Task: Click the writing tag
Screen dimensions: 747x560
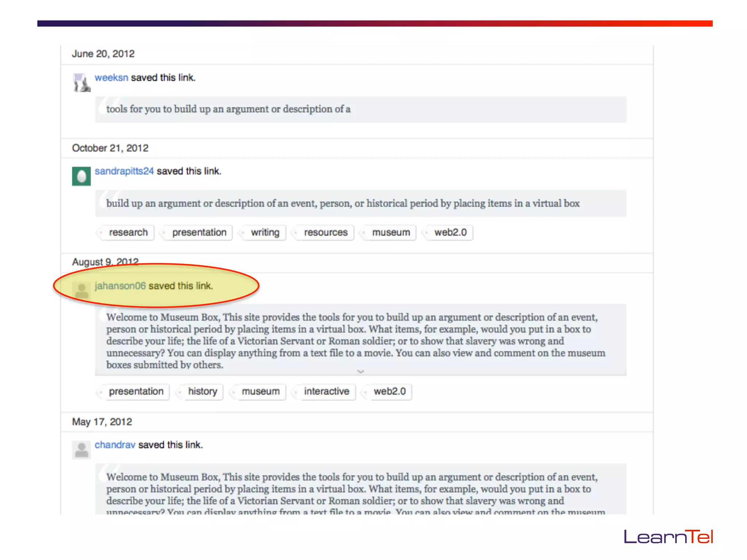Action: click(265, 233)
